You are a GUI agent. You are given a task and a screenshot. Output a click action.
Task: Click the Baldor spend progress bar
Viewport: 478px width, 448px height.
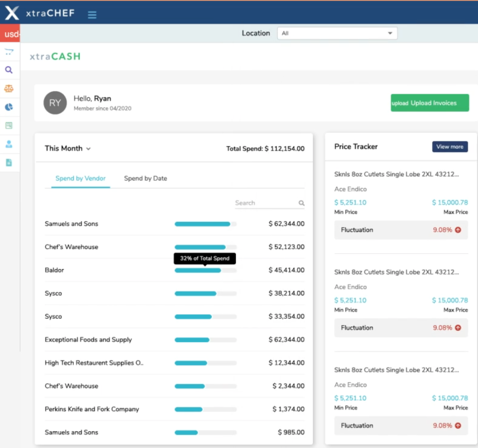(x=205, y=270)
